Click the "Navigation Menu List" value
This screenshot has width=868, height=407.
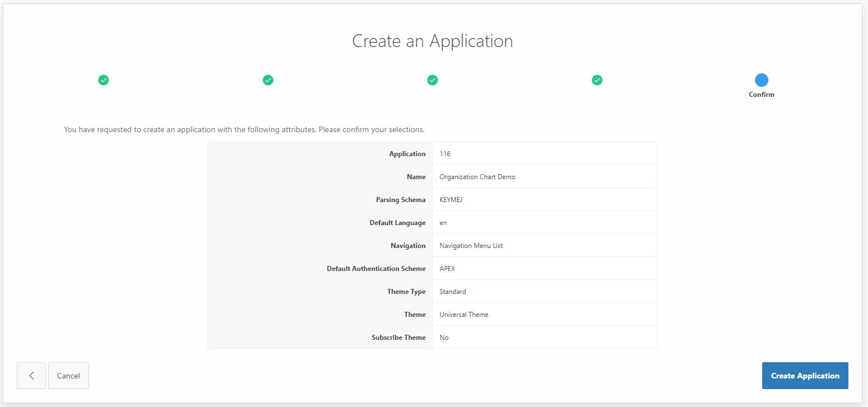(x=471, y=246)
